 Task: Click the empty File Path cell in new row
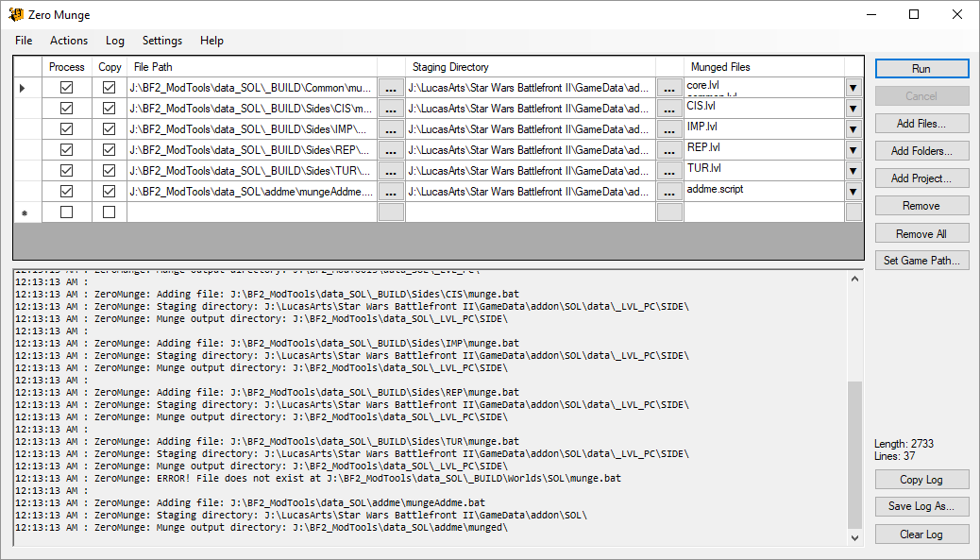click(x=252, y=212)
